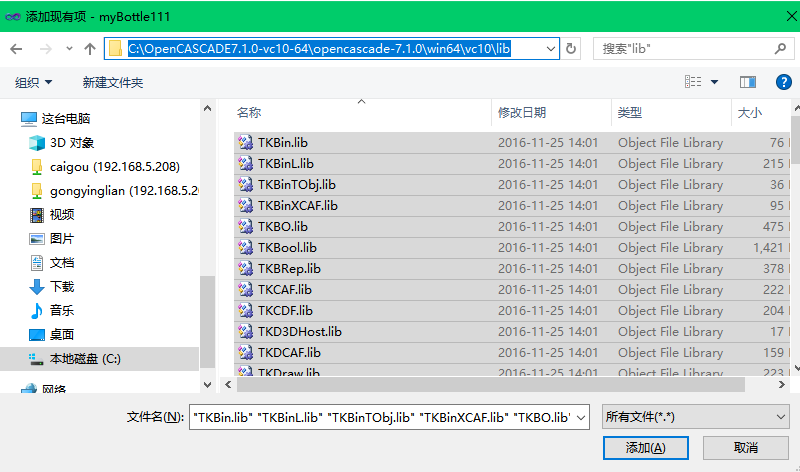Screen dimensions: 800x472
Task: Go up one folder level
Action: click(x=90, y=49)
